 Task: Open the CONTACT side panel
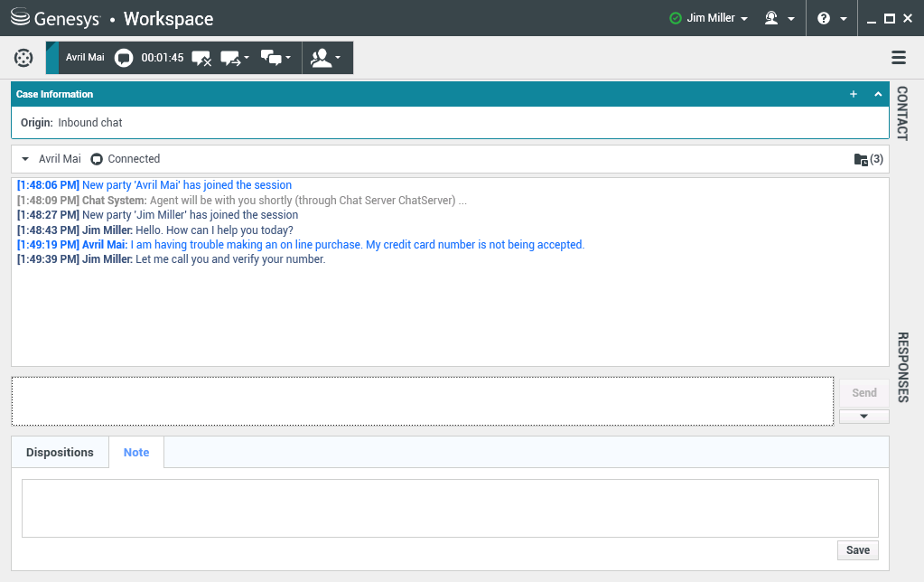click(x=901, y=113)
